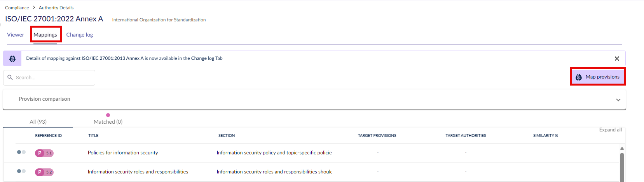Image resolution: width=644 pixels, height=182 pixels.
Task: Dismiss the mapping notification banner
Action: [x=617, y=58]
